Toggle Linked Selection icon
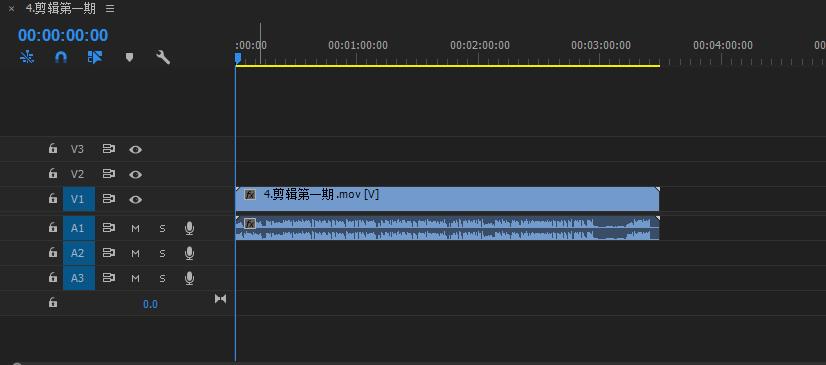This screenshot has width=826, height=365. (x=95, y=57)
